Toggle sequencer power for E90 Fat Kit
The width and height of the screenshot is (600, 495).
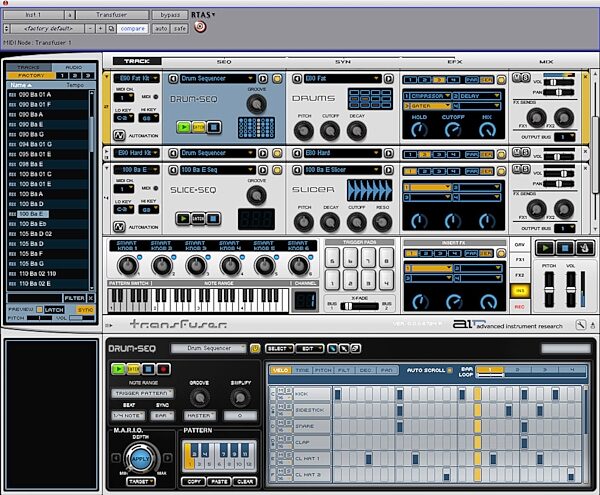[x=277, y=79]
